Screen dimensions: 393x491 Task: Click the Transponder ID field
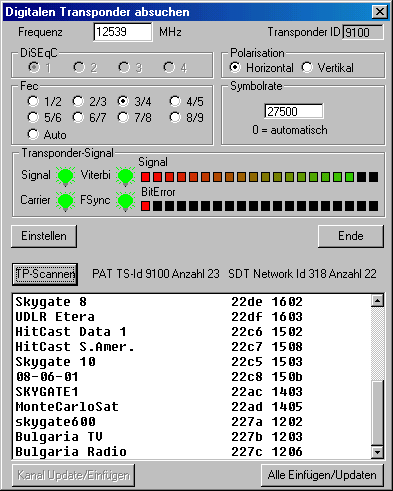[363, 32]
